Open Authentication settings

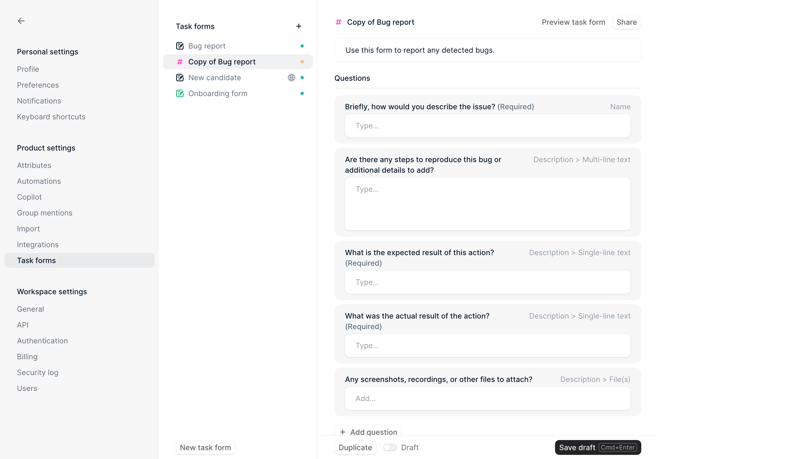42,341
